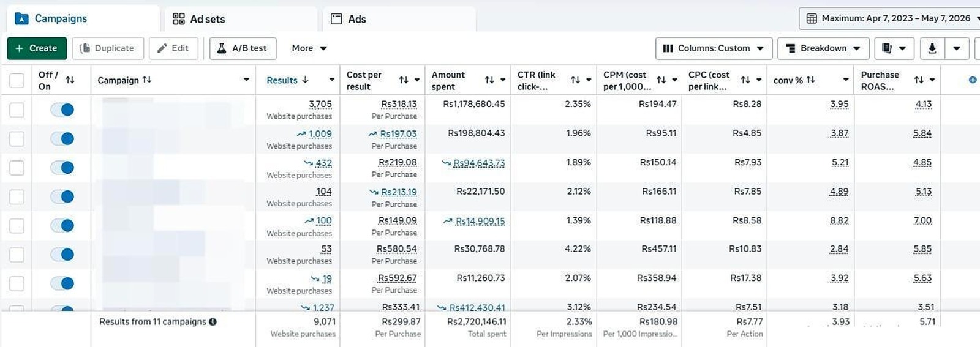Toggle off the campaign with 1,009 results

pos(62,138)
